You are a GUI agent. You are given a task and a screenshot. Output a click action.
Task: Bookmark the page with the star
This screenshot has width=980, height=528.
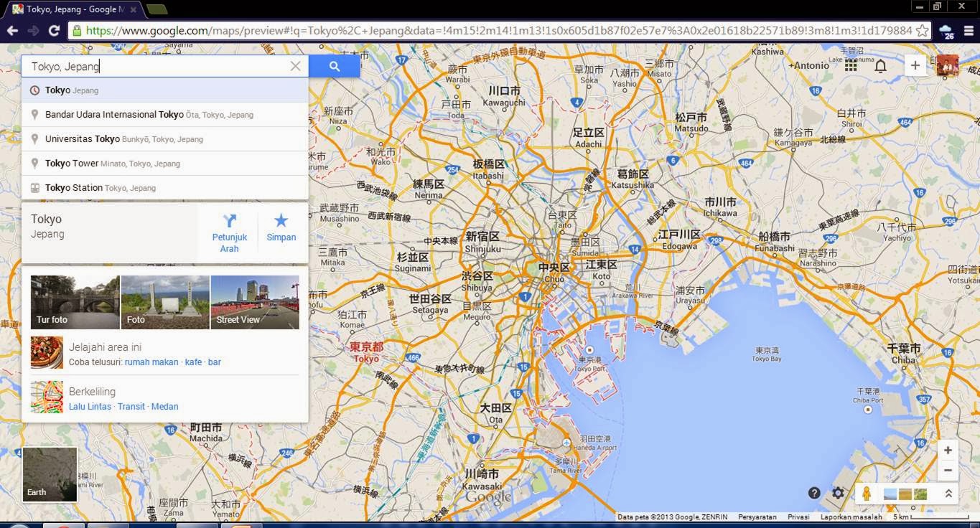(922, 30)
